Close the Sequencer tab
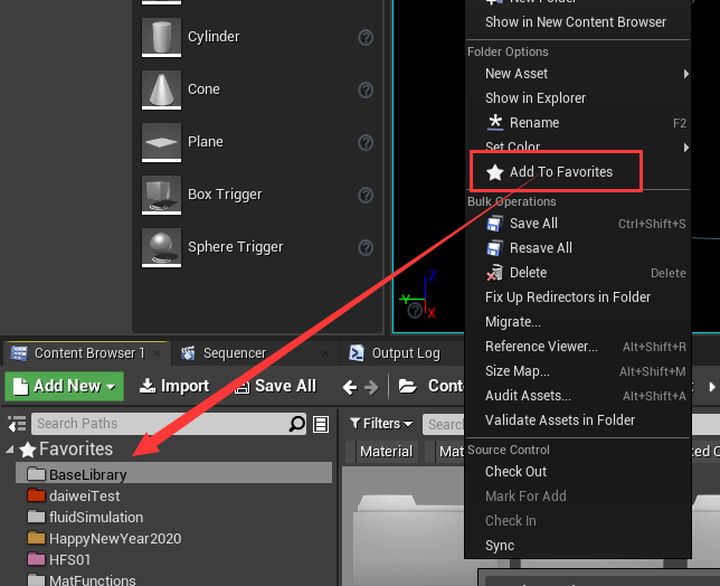 pyautogui.click(x=325, y=354)
